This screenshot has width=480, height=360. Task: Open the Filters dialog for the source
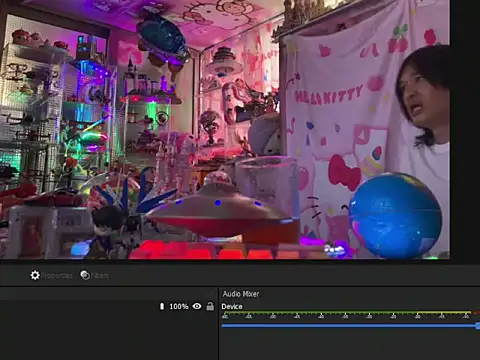tap(95, 275)
